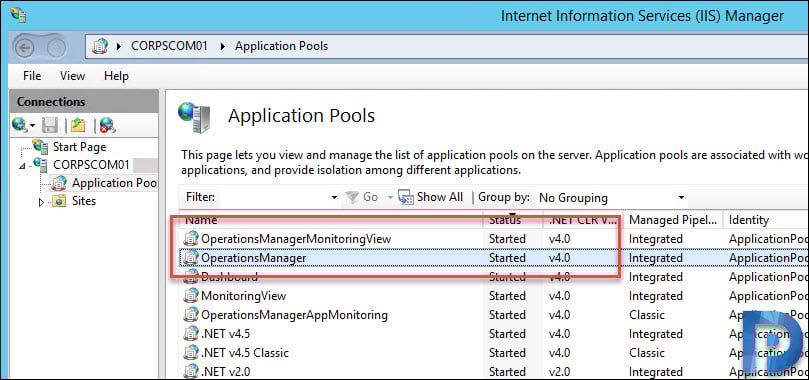Open Create New Connection dropdown arrow
The image size is (809, 380).
(x=33, y=125)
